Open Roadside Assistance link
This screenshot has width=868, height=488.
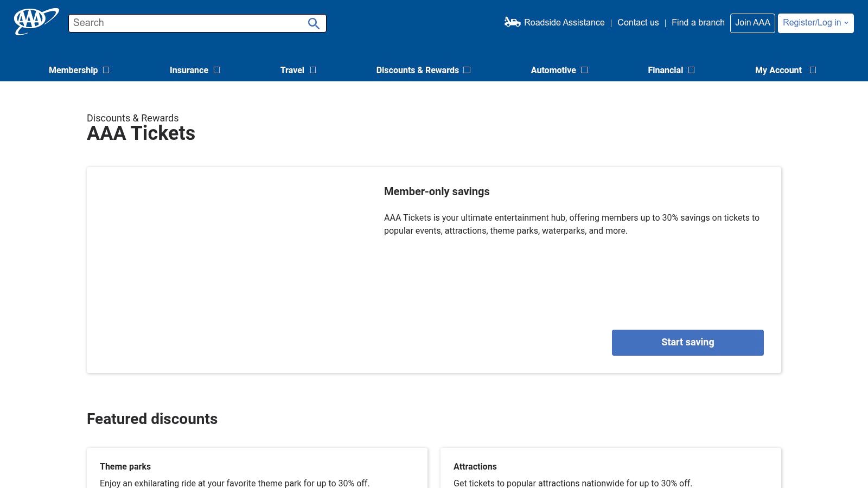(564, 23)
